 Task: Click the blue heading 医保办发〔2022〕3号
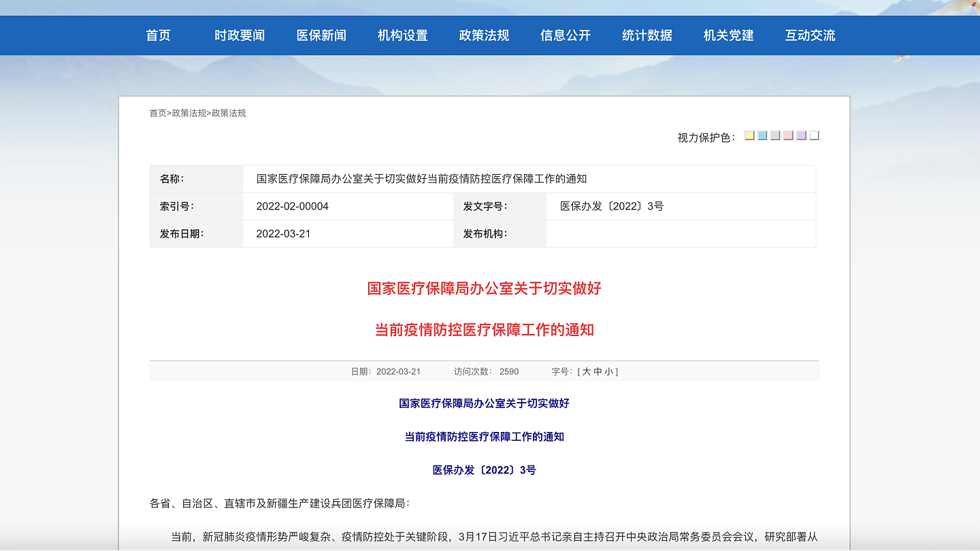484,470
